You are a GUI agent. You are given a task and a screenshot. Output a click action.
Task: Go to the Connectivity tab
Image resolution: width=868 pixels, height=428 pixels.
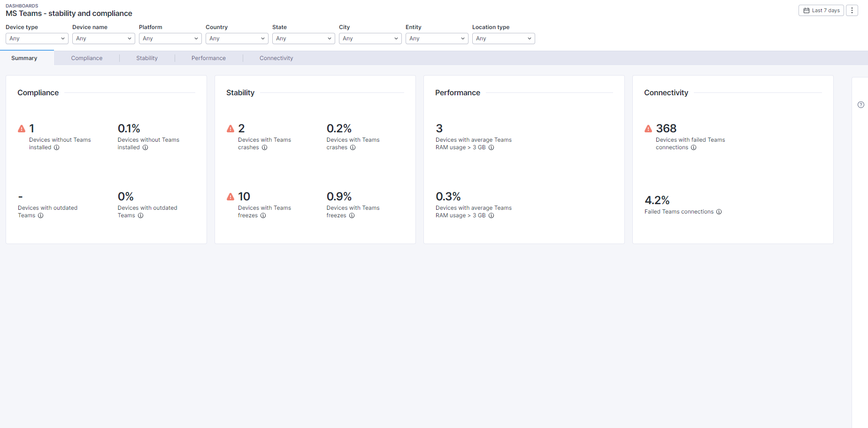[276, 58]
